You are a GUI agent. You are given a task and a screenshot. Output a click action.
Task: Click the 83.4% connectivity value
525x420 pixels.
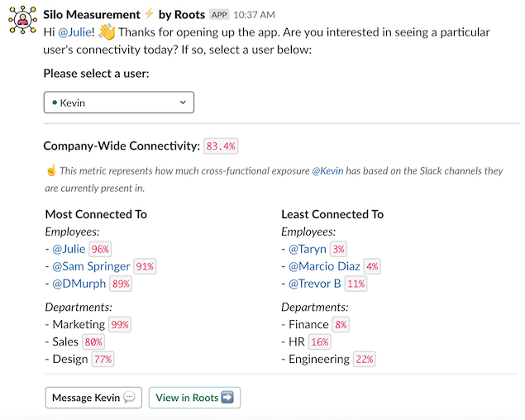tap(221, 146)
